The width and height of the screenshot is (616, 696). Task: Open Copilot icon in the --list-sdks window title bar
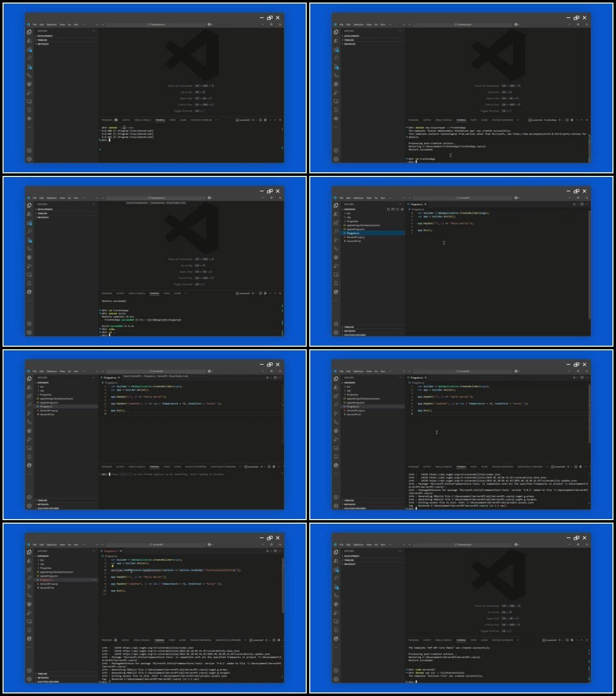tap(209, 24)
